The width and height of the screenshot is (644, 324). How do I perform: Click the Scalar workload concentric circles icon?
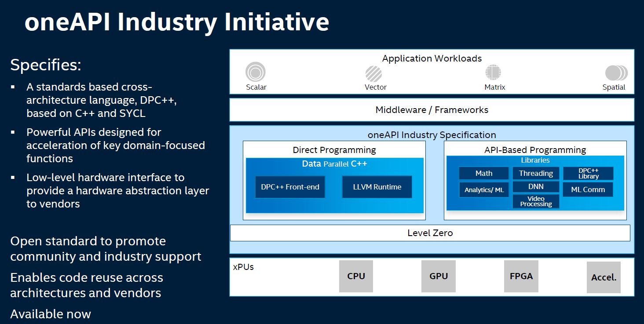[x=255, y=72]
